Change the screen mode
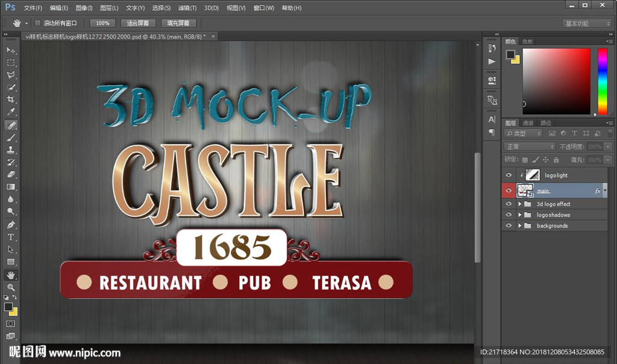The image size is (617, 364). click(x=11, y=336)
